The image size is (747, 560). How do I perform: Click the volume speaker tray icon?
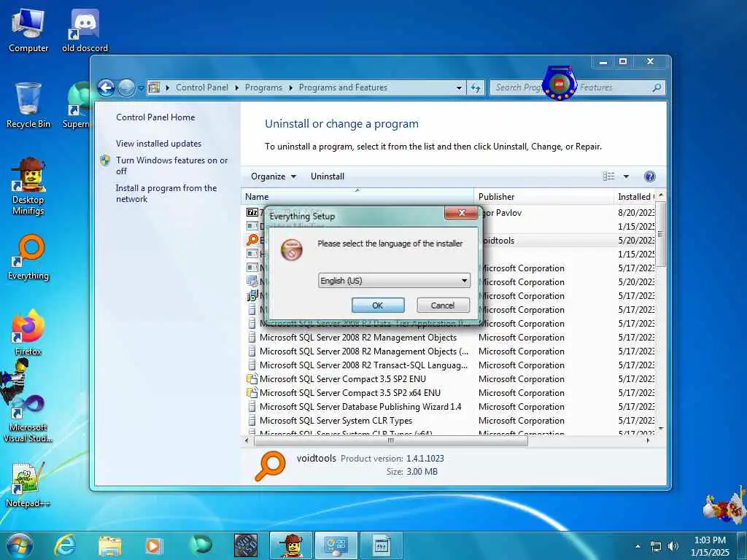[673, 546]
